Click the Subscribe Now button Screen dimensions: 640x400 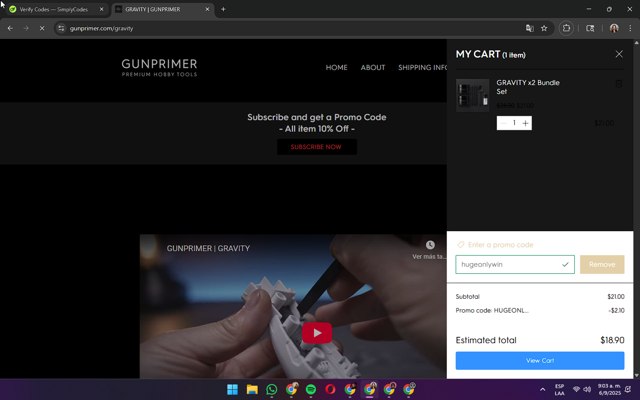(316, 147)
